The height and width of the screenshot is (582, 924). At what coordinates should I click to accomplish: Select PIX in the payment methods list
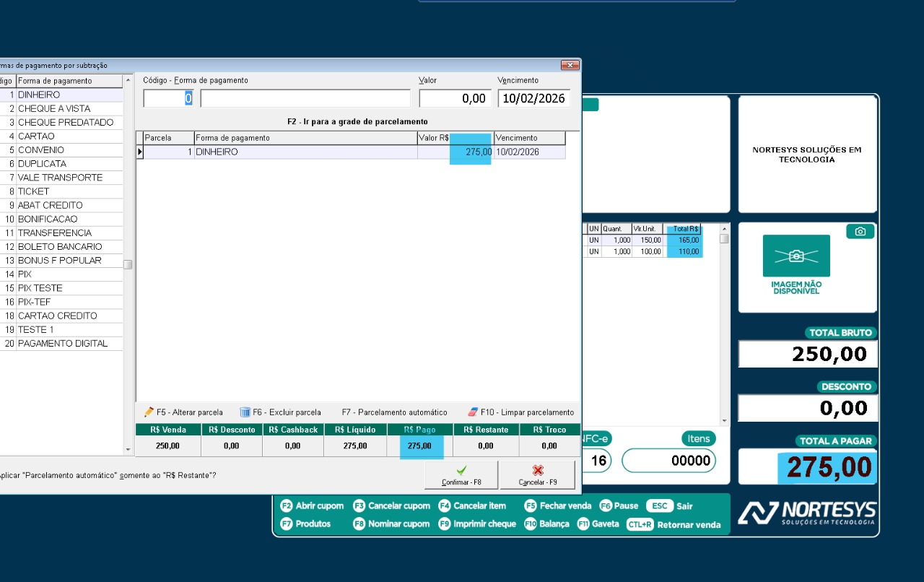tap(25, 274)
